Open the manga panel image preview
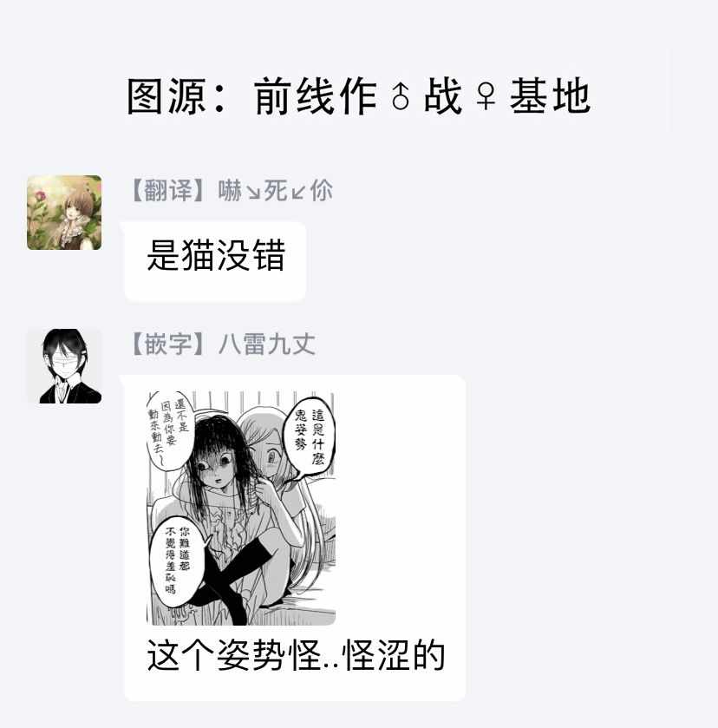The height and width of the screenshot is (728, 718). point(241,508)
